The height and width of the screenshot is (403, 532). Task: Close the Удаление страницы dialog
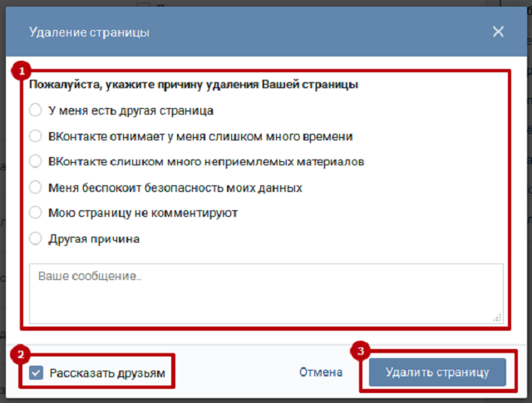(x=498, y=32)
